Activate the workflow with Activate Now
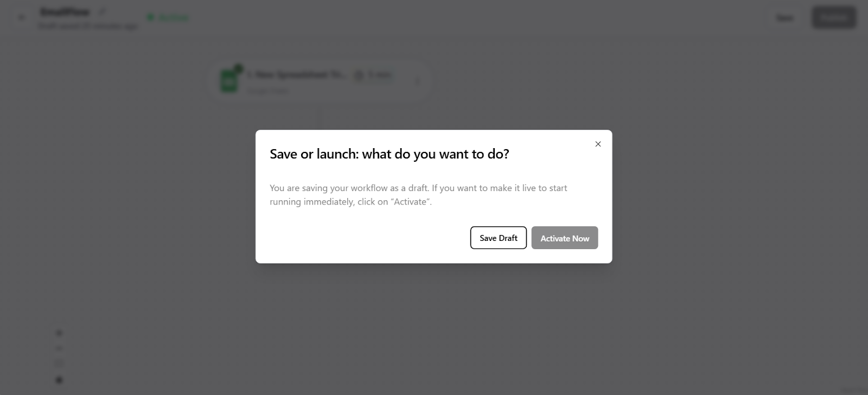 [565, 238]
